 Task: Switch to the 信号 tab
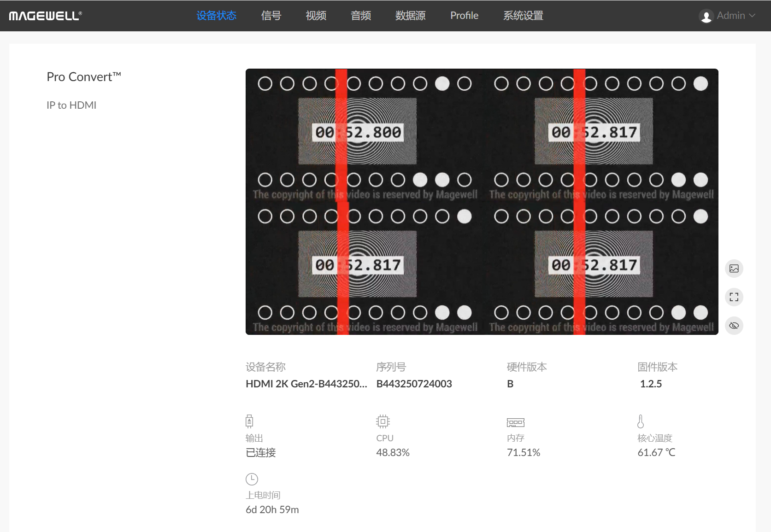(271, 16)
